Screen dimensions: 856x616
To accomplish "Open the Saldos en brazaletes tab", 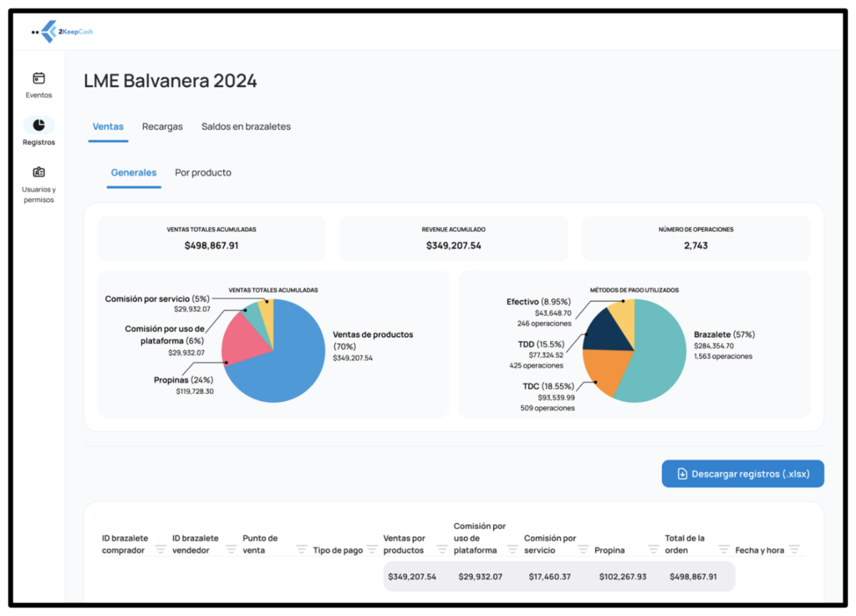I will [x=247, y=126].
